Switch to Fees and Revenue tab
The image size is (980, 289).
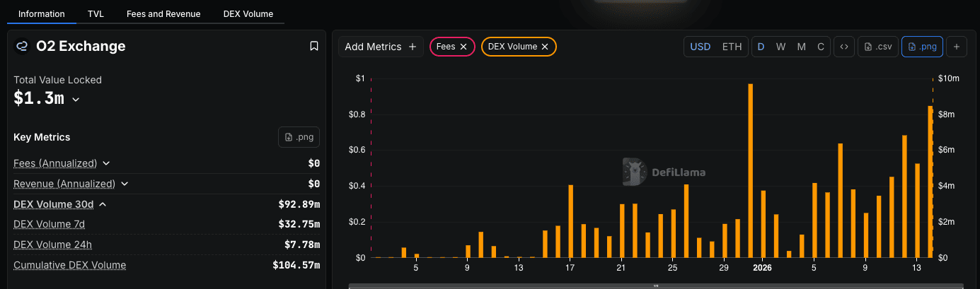[x=163, y=13]
